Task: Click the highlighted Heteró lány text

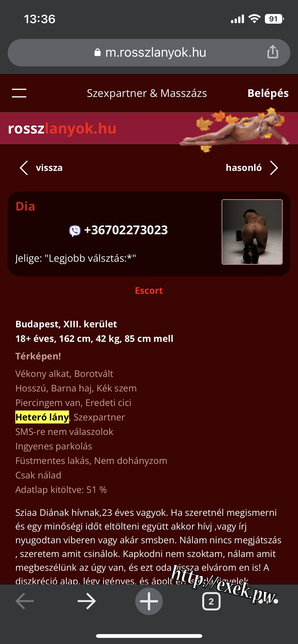Action: [42, 417]
